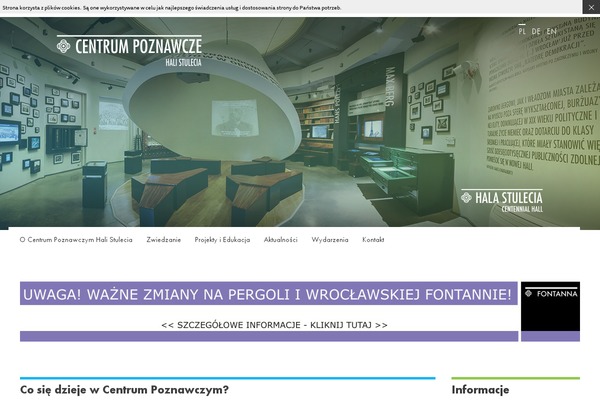The width and height of the screenshot is (600, 400).
Task: Click the Informacje heading
Action: click(x=480, y=390)
